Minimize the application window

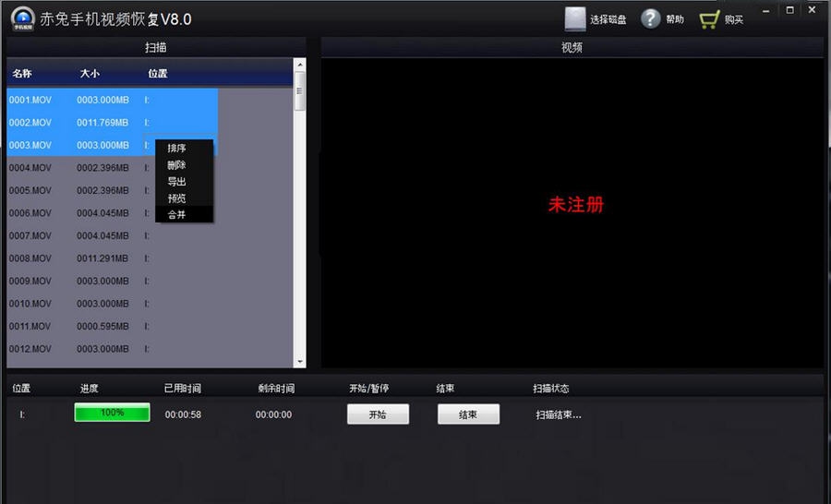(765, 10)
